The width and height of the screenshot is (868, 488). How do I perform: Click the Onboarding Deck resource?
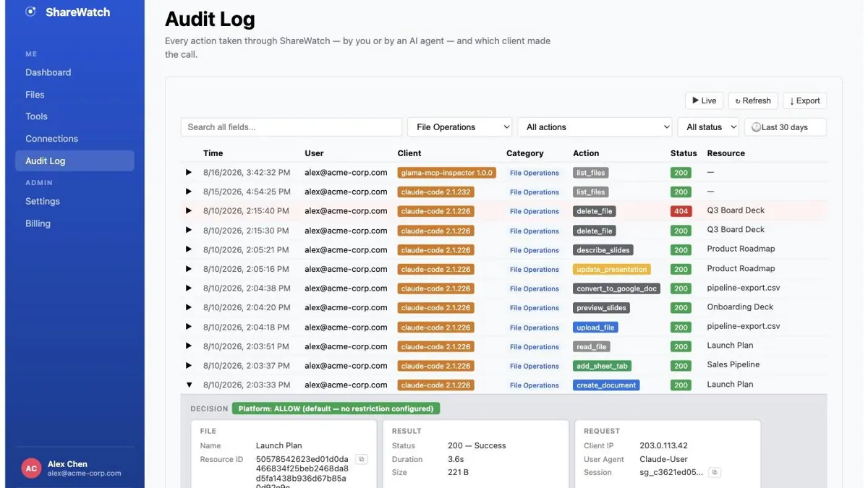tap(740, 307)
